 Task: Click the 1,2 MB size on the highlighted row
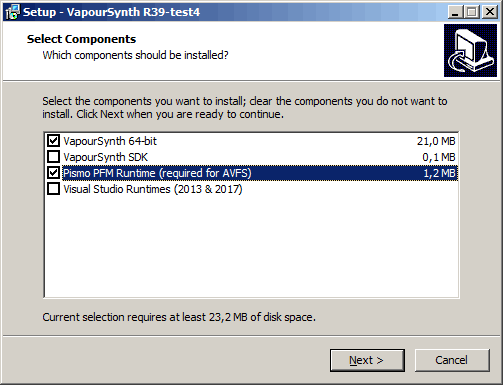(x=439, y=173)
